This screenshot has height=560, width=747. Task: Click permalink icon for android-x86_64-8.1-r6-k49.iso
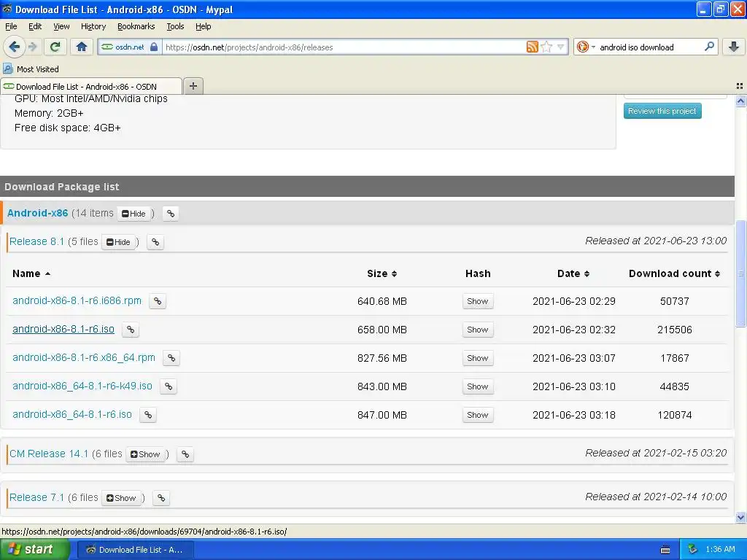pos(169,386)
